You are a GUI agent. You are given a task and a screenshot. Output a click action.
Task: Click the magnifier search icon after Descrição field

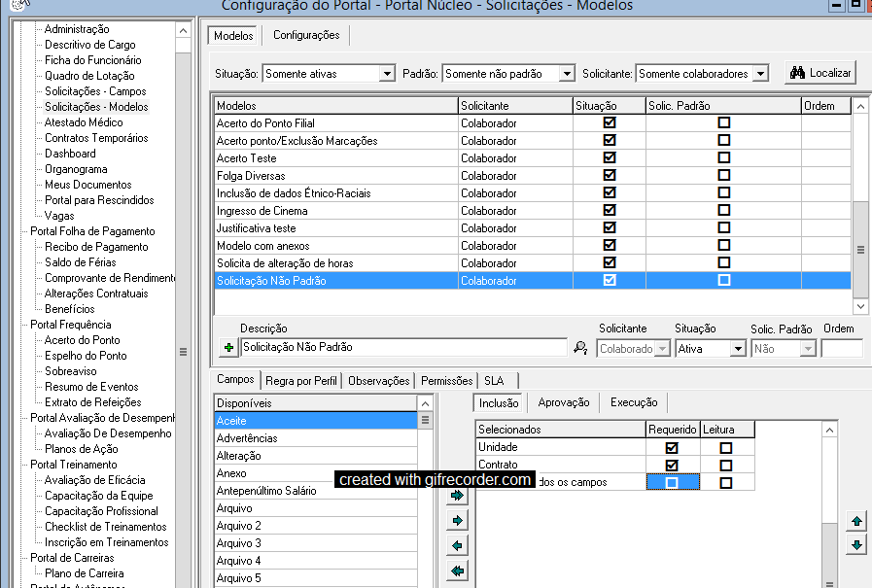(580, 348)
